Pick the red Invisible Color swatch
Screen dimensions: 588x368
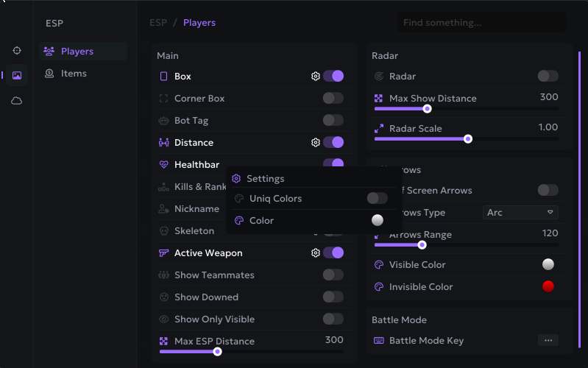548,286
